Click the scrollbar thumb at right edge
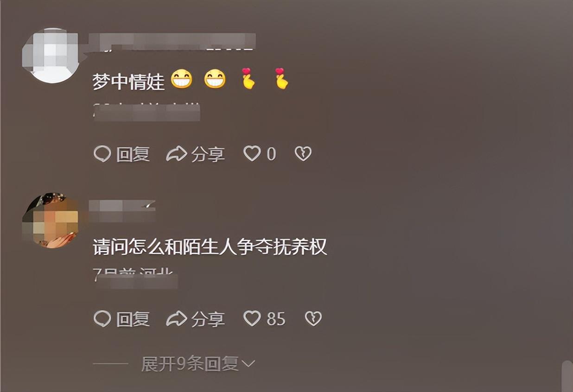The height and width of the screenshot is (392, 573). pyautogui.click(x=567, y=376)
